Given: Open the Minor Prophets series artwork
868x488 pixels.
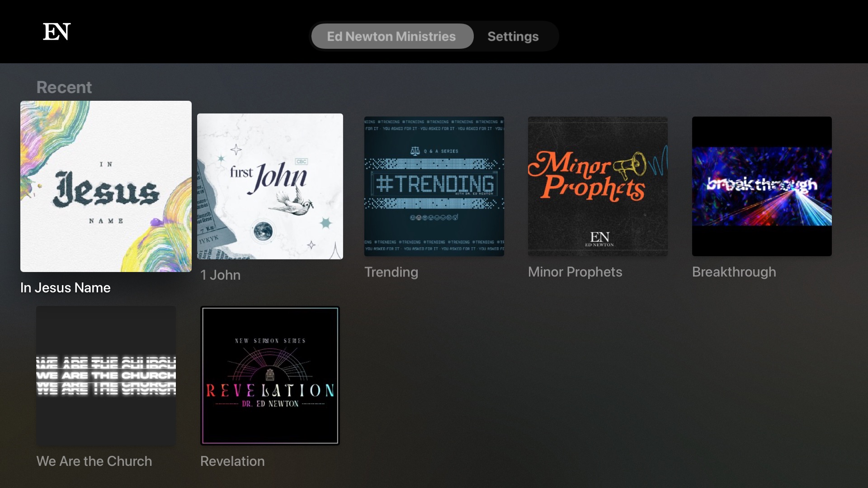Looking at the screenshot, I should [x=598, y=186].
